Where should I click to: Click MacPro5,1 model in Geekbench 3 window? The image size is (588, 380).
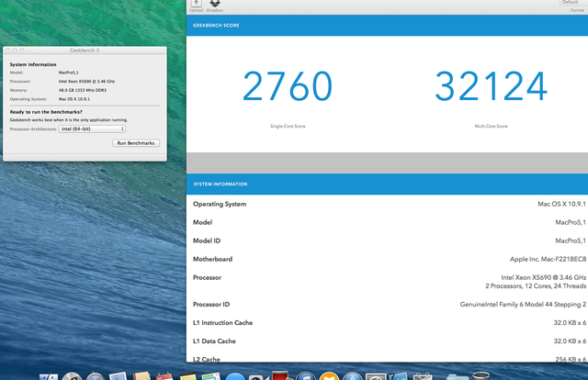coord(69,73)
